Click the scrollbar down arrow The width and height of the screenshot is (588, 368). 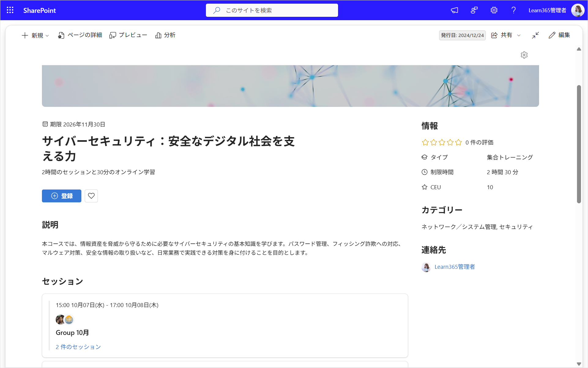click(x=579, y=364)
